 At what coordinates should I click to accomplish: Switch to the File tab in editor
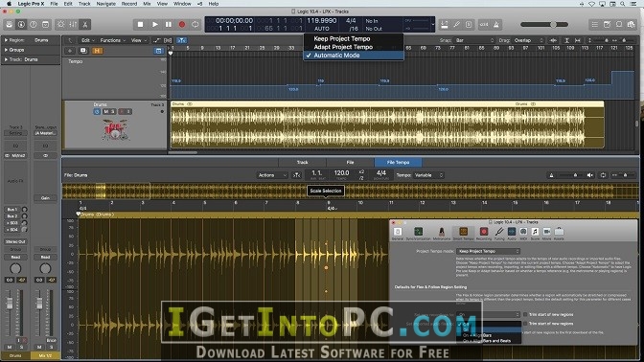click(x=350, y=162)
